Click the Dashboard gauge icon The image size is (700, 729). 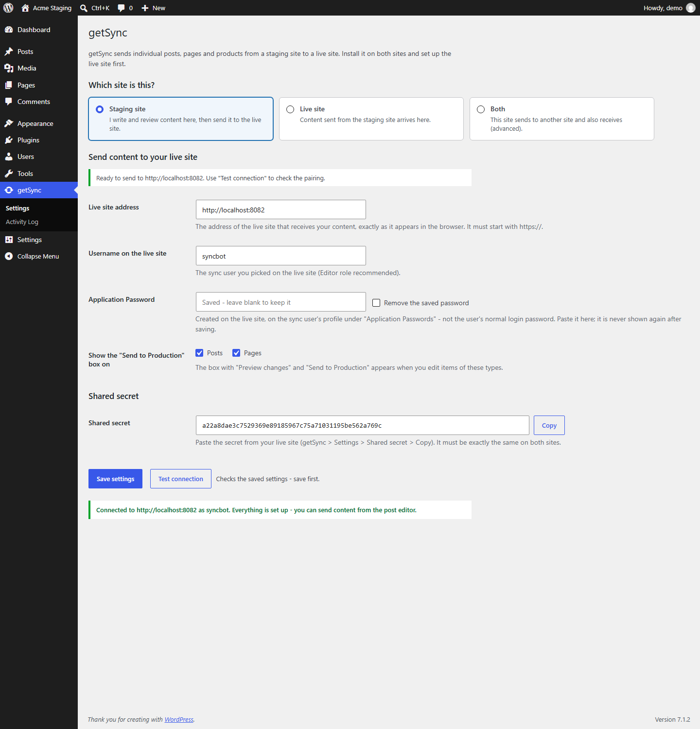pyautogui.click(x=9, y=30)
